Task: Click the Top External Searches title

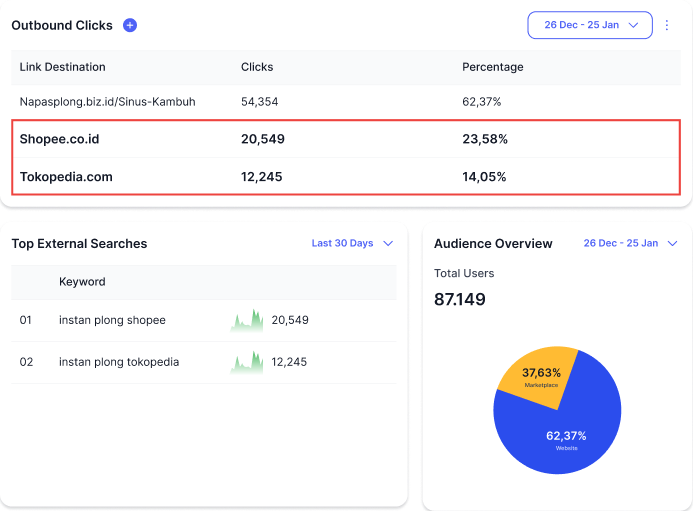Action: [x=79, y=243]
